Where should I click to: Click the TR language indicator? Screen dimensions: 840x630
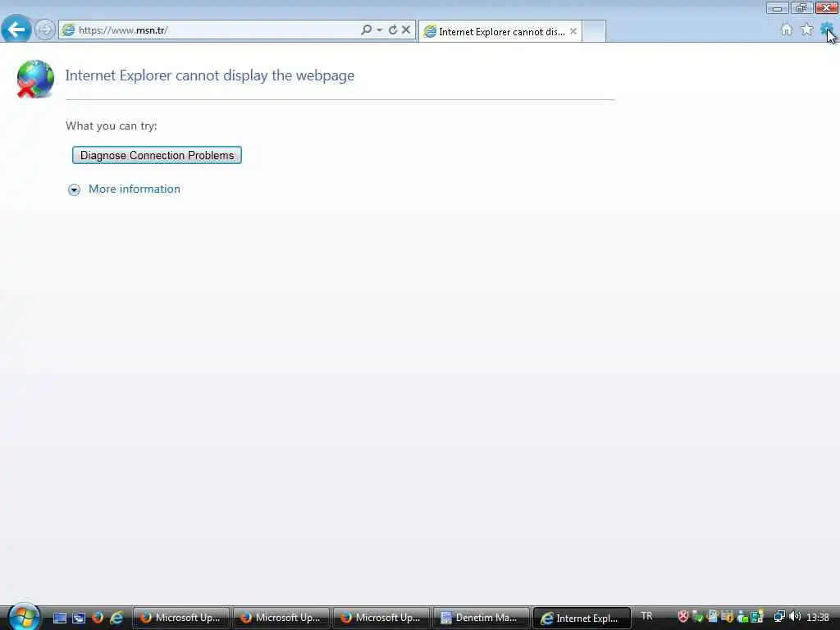click(646, 617)
